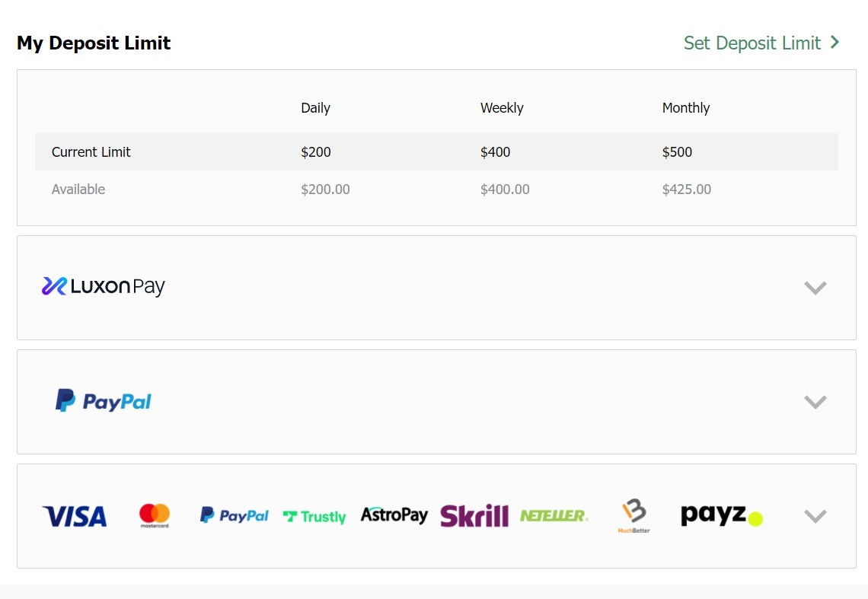Click the Neteller logo icon
The height and width of the screenshot is (599, 868).
[x=554, y=516]
